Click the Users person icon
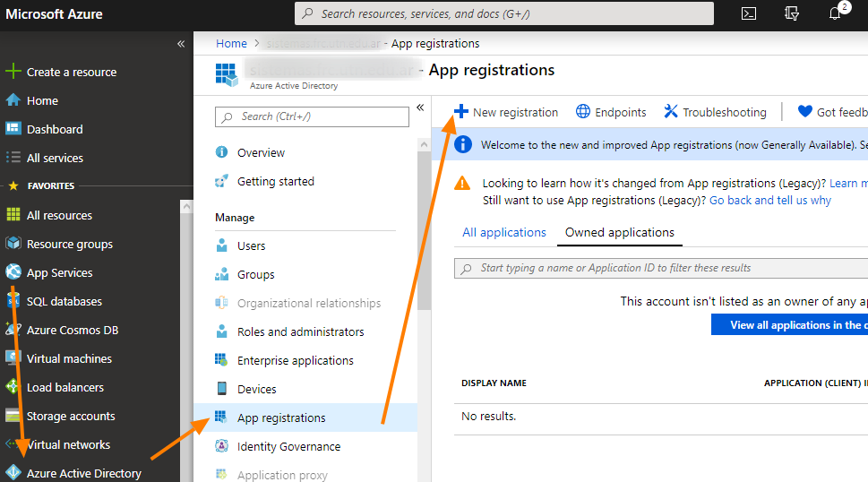Image resolution: width=868 pixels, height=482 pixels. click(221, 245)
